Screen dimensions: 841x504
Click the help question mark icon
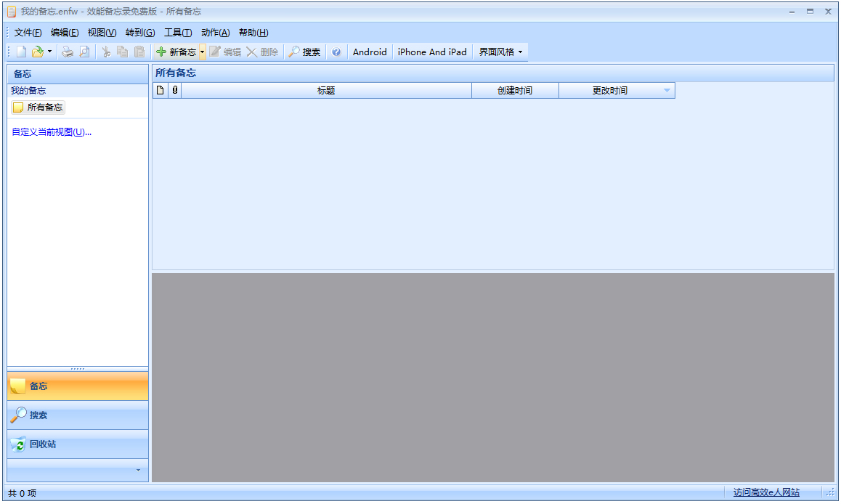pos(336,52)
